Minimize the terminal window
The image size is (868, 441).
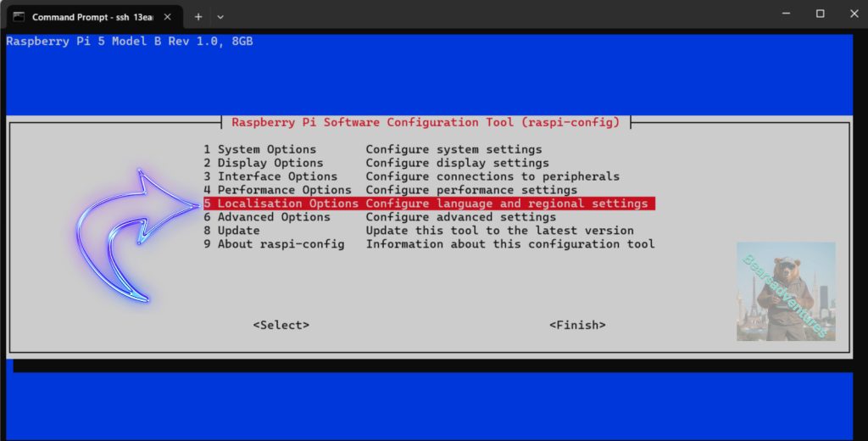[786, 14]
